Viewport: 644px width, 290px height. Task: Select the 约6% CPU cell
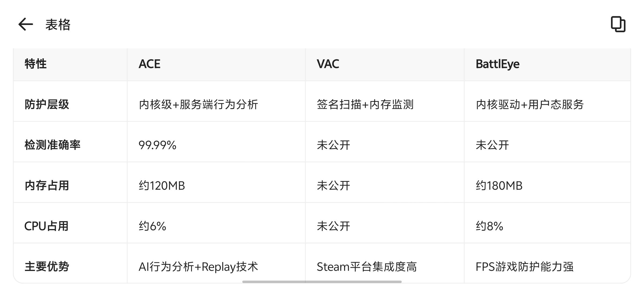click(x=152, y=226)
